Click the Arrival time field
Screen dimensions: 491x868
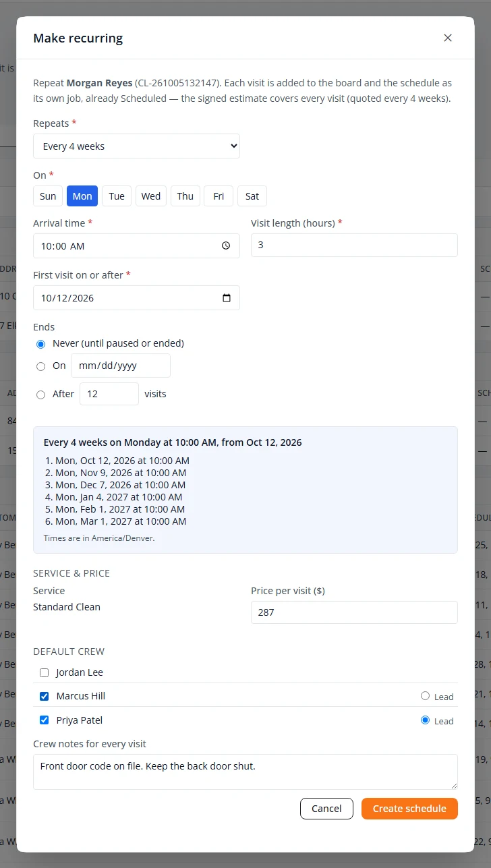point(136,246)
